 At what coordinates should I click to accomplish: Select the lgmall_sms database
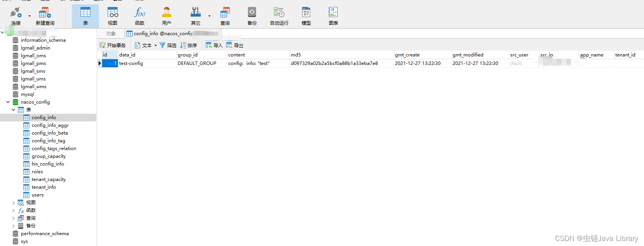click(x=33, y=71)
